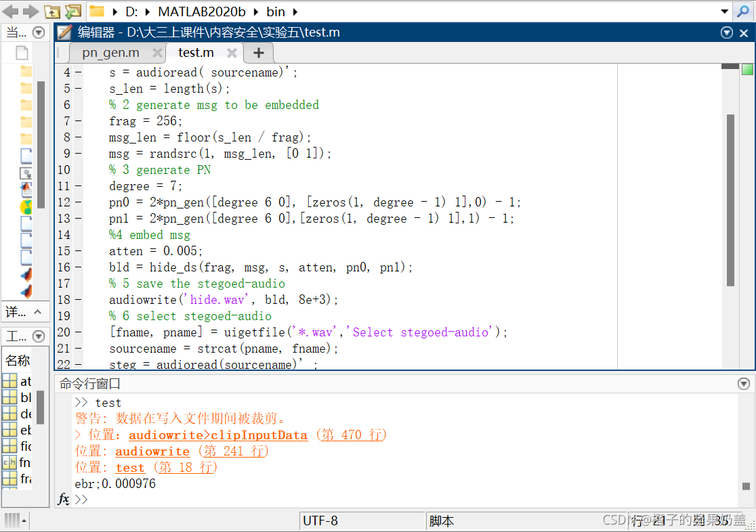The width and height of the screenshot is (756, 532).
Task: Open the fx function browser
Action: [x=64, y=500]
